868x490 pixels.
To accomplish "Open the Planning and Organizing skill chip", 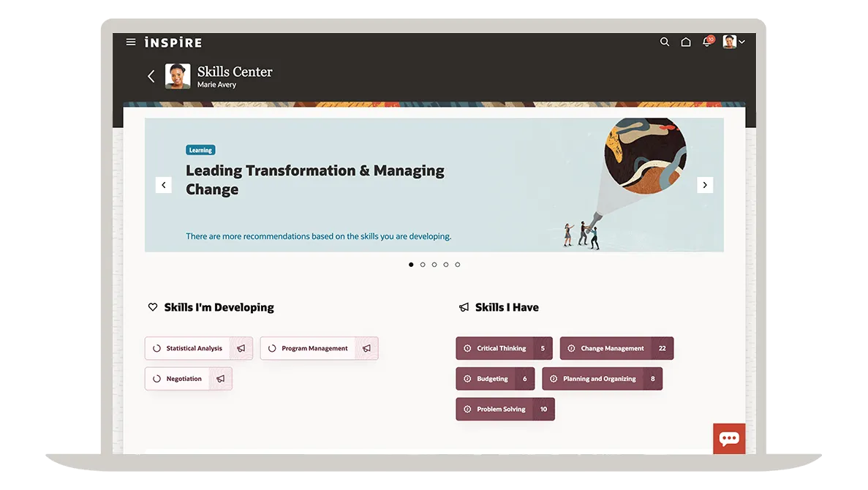I will (x=602, y=379).
